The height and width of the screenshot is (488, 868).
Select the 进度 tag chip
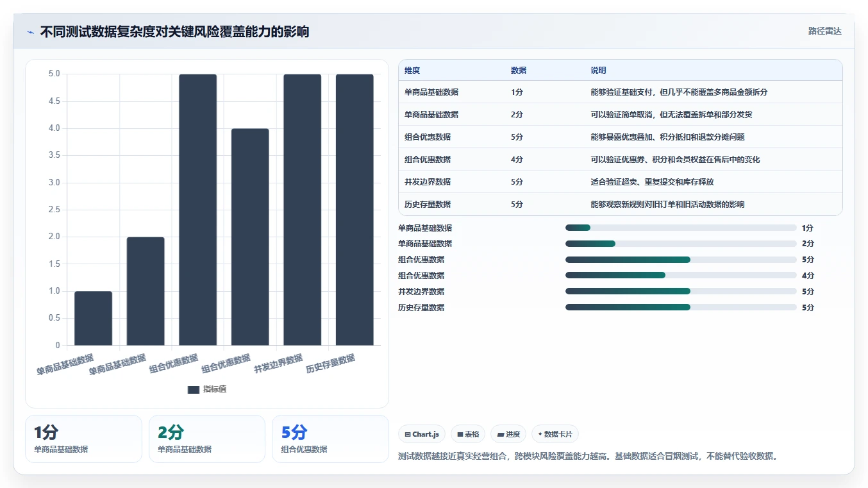(508, 434)
